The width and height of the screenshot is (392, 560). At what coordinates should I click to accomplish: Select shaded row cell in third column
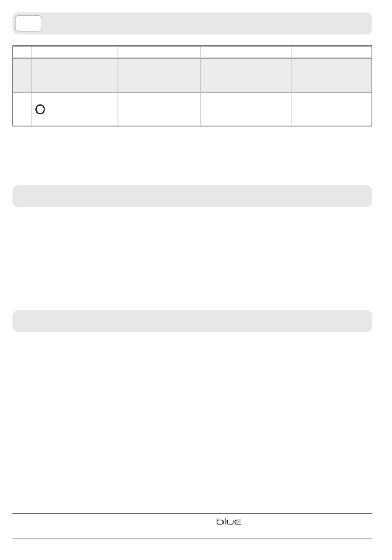159,75
